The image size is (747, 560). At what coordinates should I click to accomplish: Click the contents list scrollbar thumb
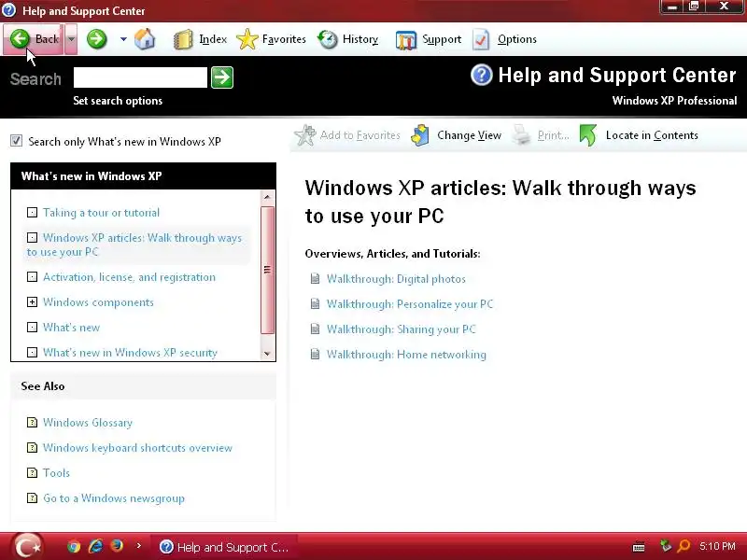click(267, 270)
